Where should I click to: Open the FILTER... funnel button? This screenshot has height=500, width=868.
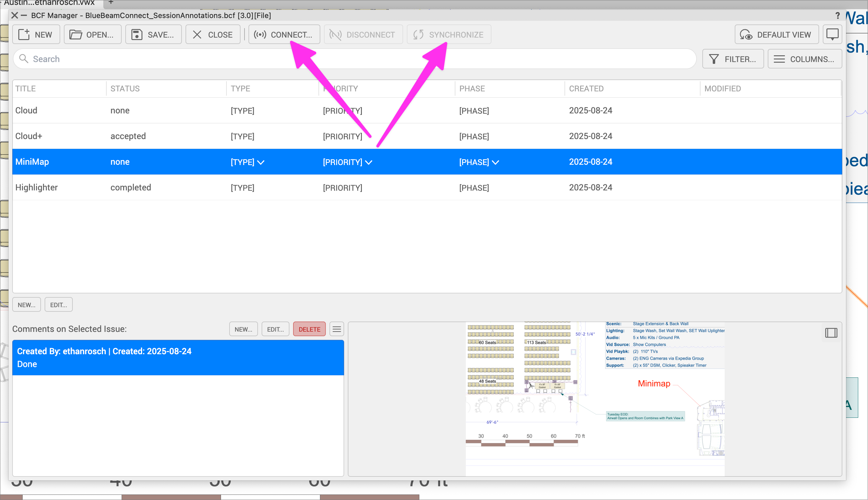click(733, 59)
